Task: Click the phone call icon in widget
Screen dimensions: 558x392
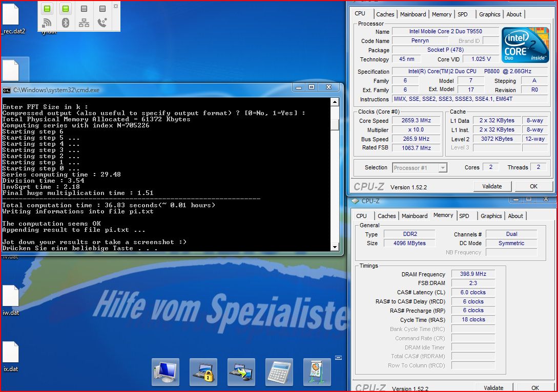Action: click(x=102, y=23)
